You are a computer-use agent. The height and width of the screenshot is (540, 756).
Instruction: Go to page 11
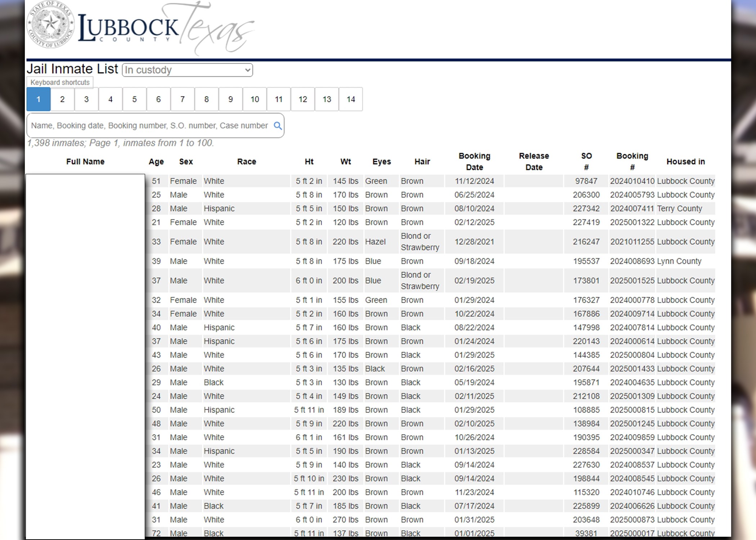point(279,99)
